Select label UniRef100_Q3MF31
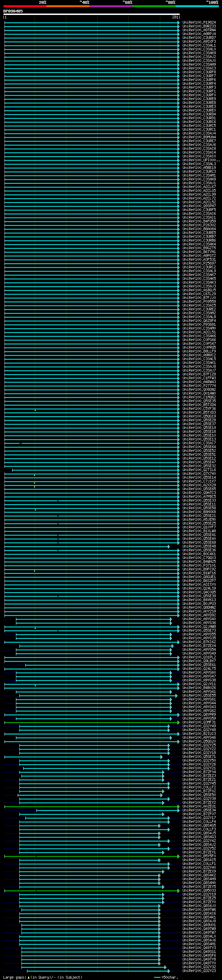This screenshot has width=222, height=980. (x=199, y=722)
